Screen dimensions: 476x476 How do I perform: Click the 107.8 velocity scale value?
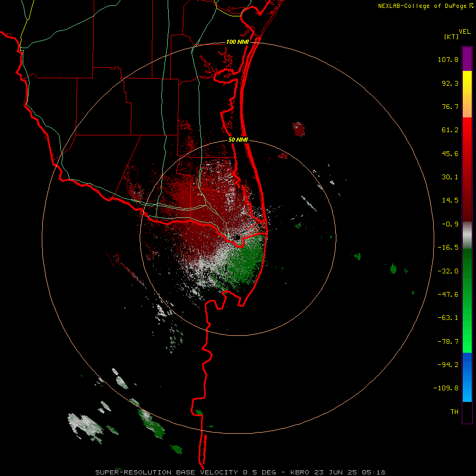(x=448, y=59)
